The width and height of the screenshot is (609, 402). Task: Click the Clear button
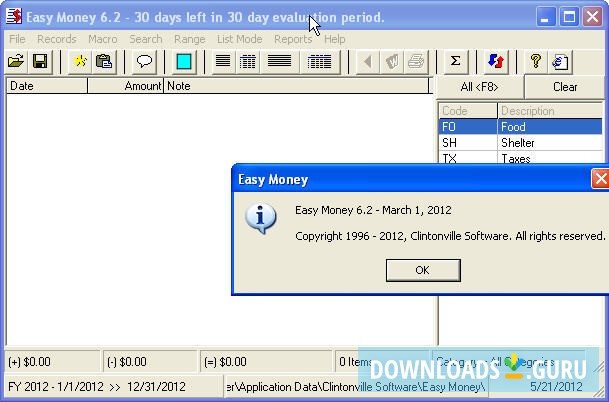(x=565, y=87)
